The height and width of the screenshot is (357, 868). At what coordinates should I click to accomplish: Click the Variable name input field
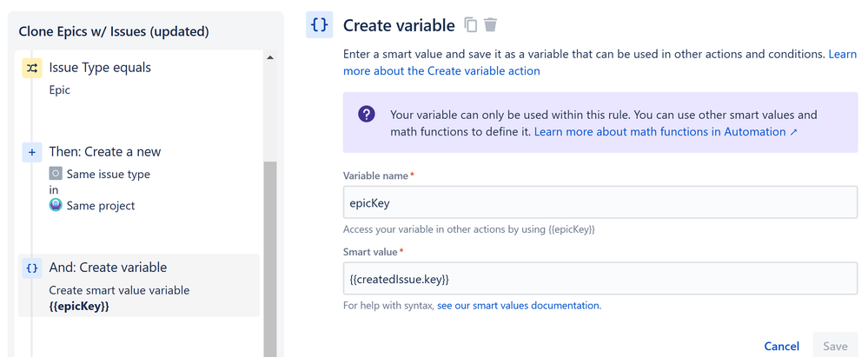pos(600,203)
